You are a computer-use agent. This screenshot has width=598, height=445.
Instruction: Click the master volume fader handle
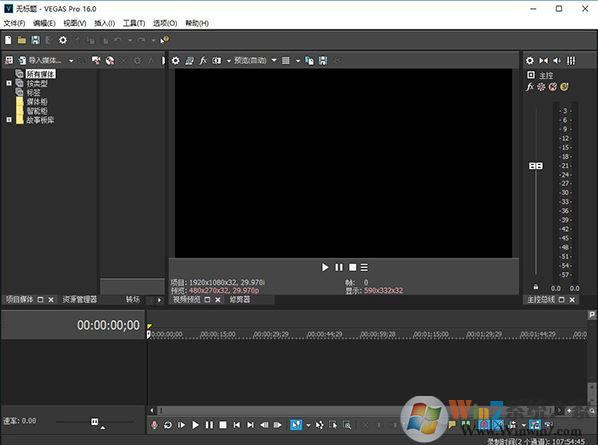tap(535, 166)
